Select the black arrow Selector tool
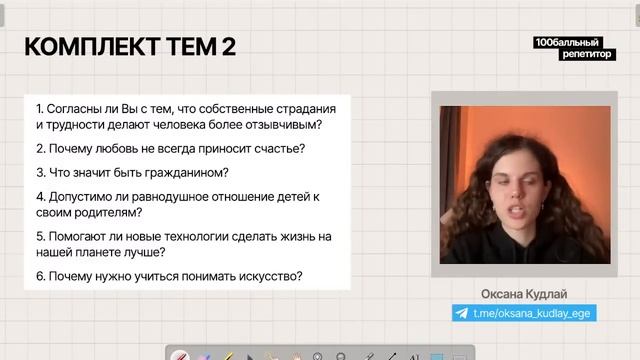This screenshot has height=360, width=640. pos(250,358)
